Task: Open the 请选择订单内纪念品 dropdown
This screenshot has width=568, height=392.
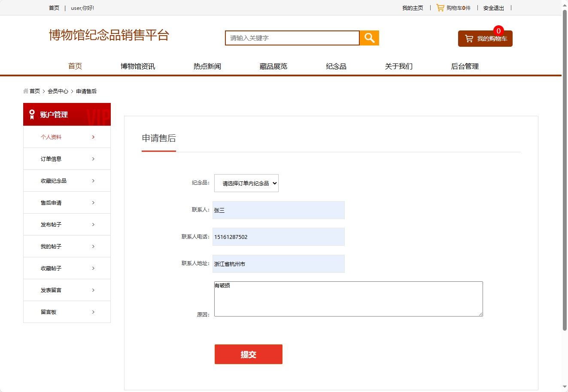Action: pyautogui.click(x=246, y=183)
